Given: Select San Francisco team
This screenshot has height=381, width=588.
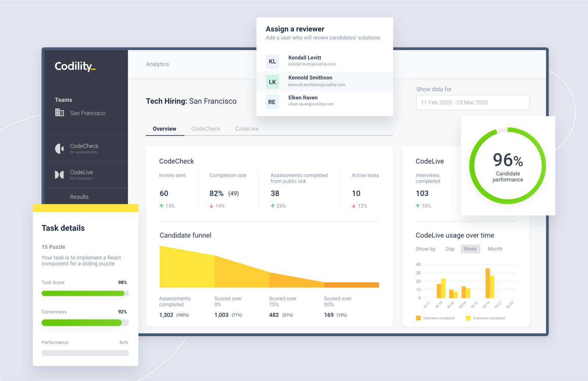Looking at the screenshot, I should tap(87, 113).
